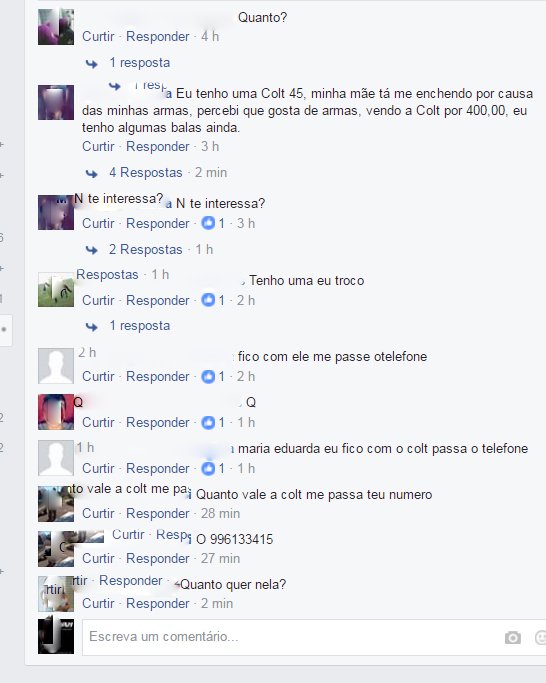Click 'Curtir' on the 'Quanto?' comment

pyautogui.click(x=98, y=37)
